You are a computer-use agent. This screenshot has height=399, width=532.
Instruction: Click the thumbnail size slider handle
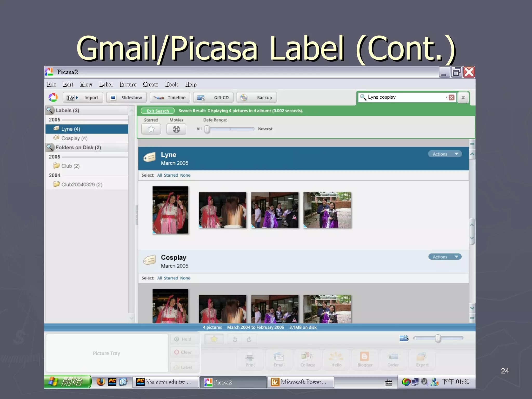tap(438, 338)
